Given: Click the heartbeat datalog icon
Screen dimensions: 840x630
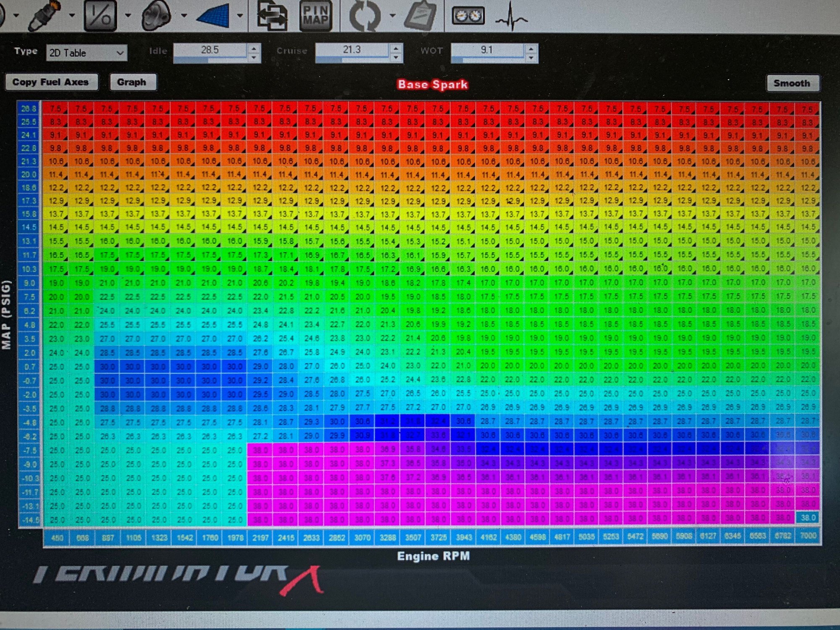Looking at the screenshot, I should click(511, 17).
